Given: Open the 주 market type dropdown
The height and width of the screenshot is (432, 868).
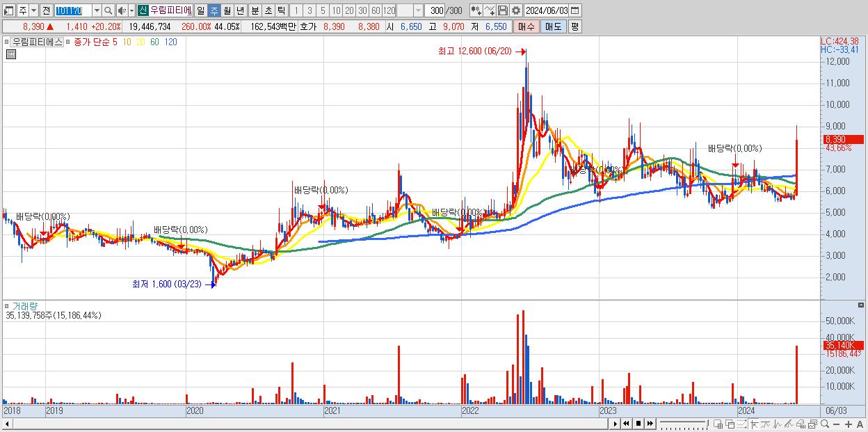Looking at the screenshot, I should (33, 10).
